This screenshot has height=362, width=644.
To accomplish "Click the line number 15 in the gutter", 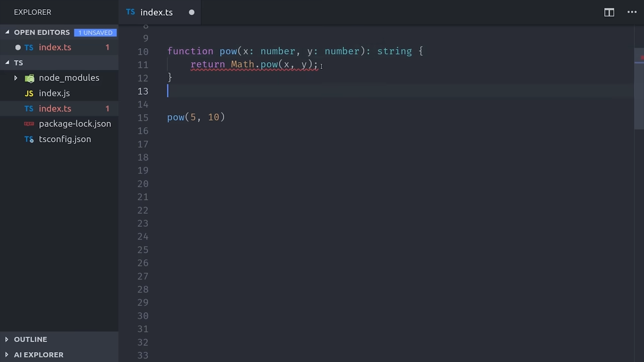I will pos(143,118).
